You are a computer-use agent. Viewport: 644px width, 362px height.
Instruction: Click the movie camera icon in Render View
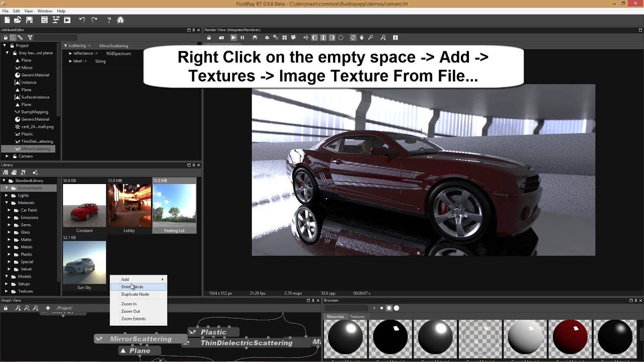293,38
